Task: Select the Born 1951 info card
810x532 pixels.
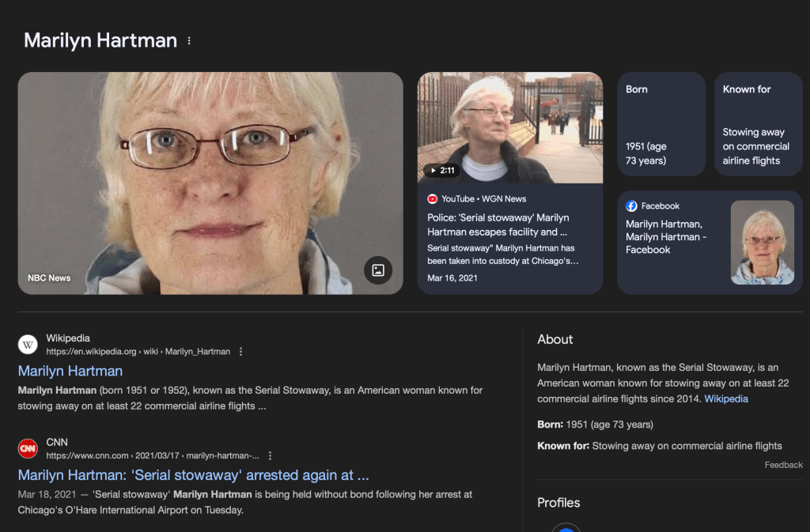Action: (661, 124)
